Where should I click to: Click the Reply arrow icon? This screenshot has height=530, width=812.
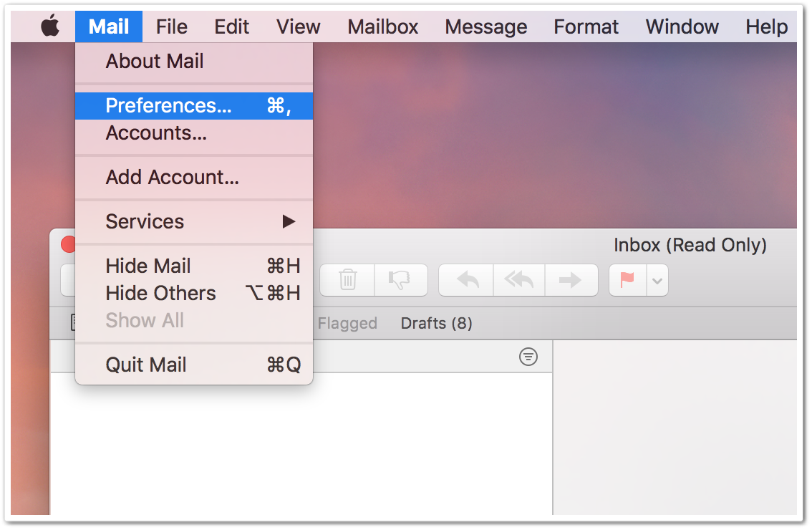[x=467, y=280]
